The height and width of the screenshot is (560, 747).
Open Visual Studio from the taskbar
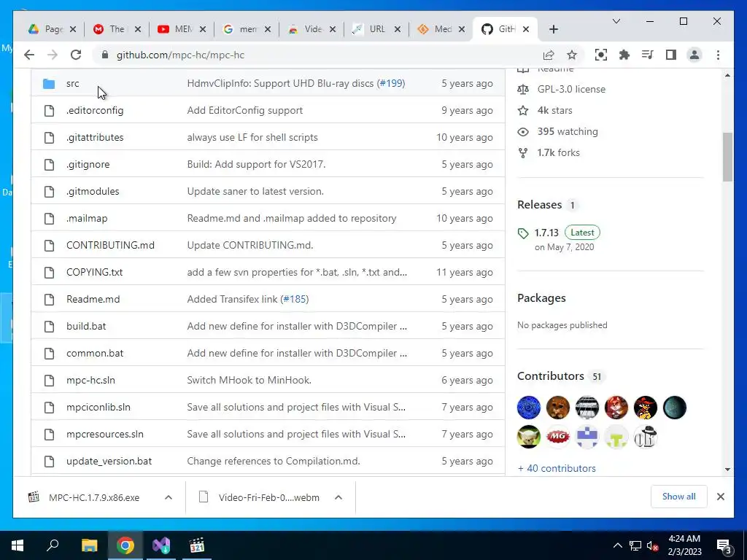point(161,545)
